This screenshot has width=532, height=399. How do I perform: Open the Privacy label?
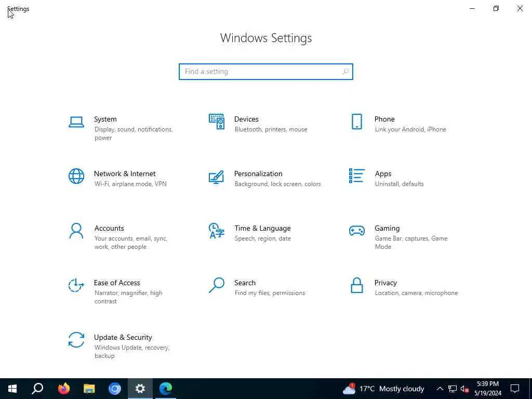coord(385,283)
